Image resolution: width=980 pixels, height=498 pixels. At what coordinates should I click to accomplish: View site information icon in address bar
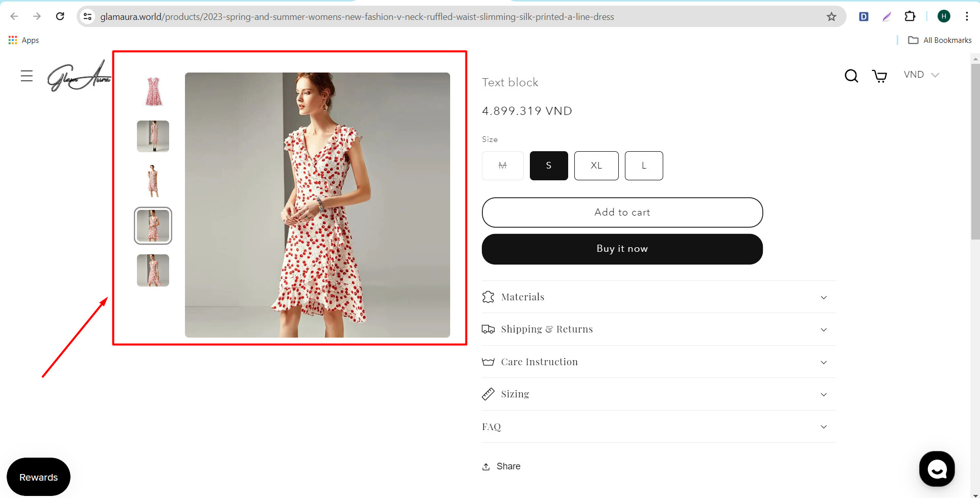(x=88, y=17)
